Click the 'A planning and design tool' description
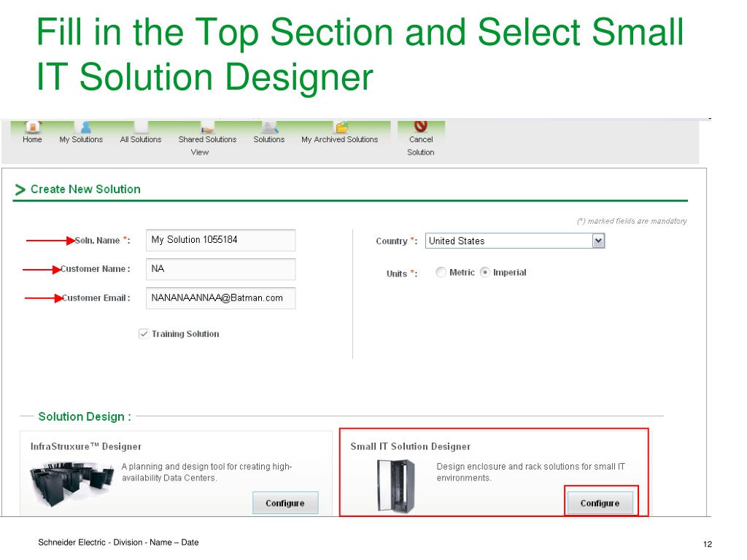This screenshot has height=560, width=747. coord(206,472)
